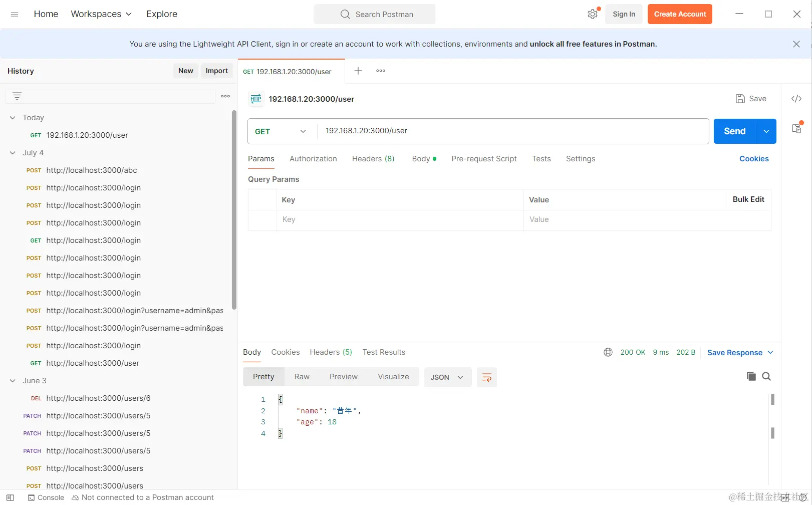The width and height of the screenshot is (812, 505).
Task: Click the request URL input field
Action: coord(513,131)
